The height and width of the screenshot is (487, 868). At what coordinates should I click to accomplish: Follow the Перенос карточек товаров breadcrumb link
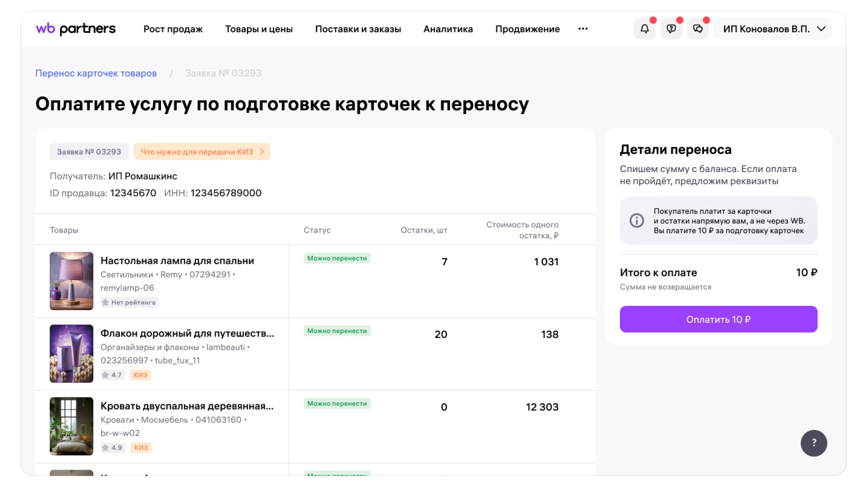[x=96, y=73]
